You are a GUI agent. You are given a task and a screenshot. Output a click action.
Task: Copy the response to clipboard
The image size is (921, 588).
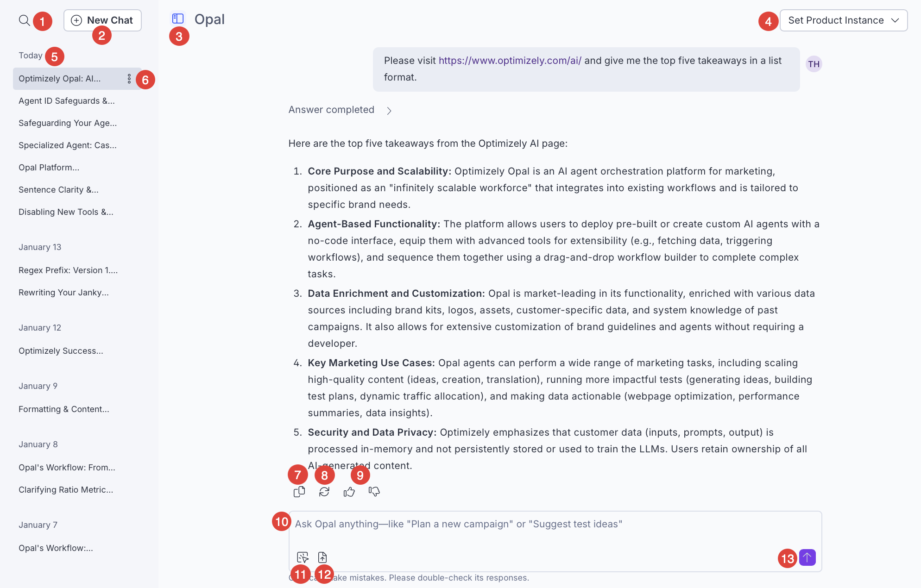299,492
